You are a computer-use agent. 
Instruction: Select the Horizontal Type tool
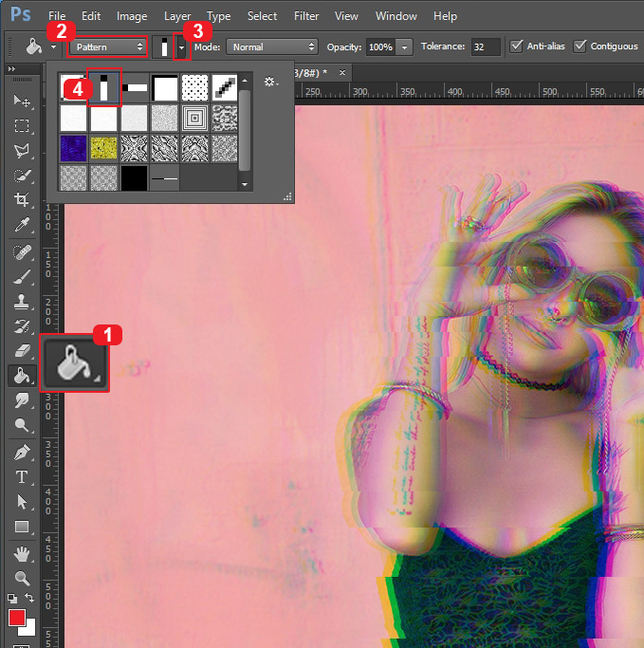coord(22,477)
